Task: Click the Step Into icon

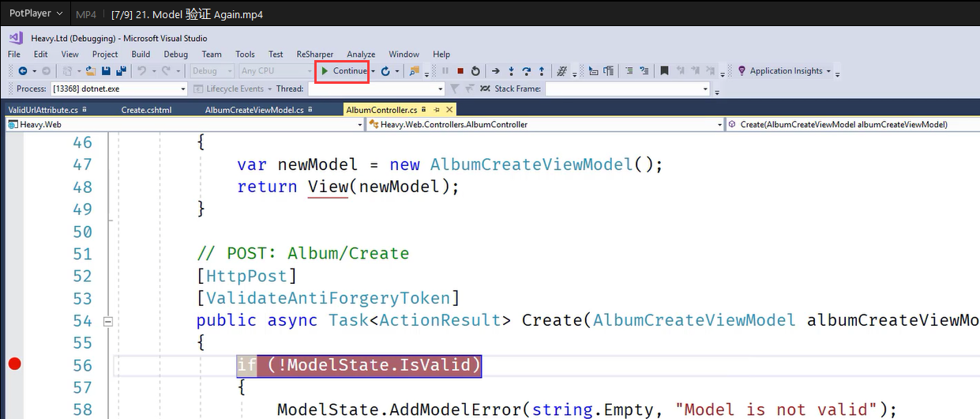Action: (x=511, y=71)
